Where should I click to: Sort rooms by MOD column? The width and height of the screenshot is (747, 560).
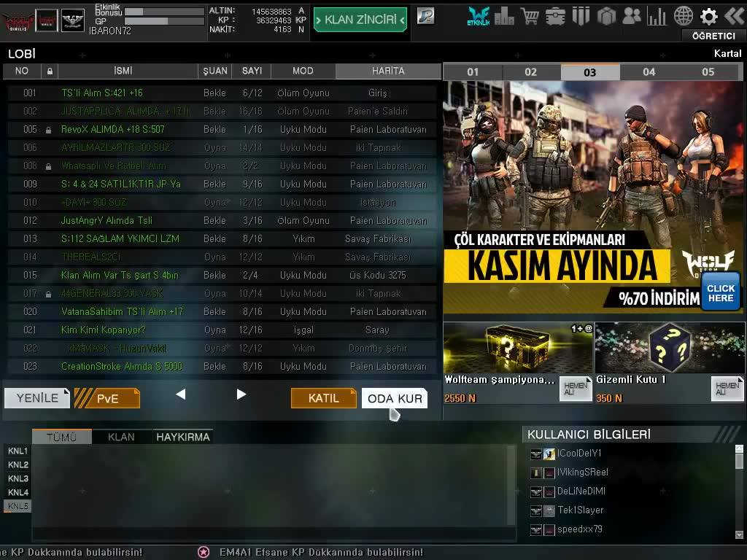pos(303,71)
